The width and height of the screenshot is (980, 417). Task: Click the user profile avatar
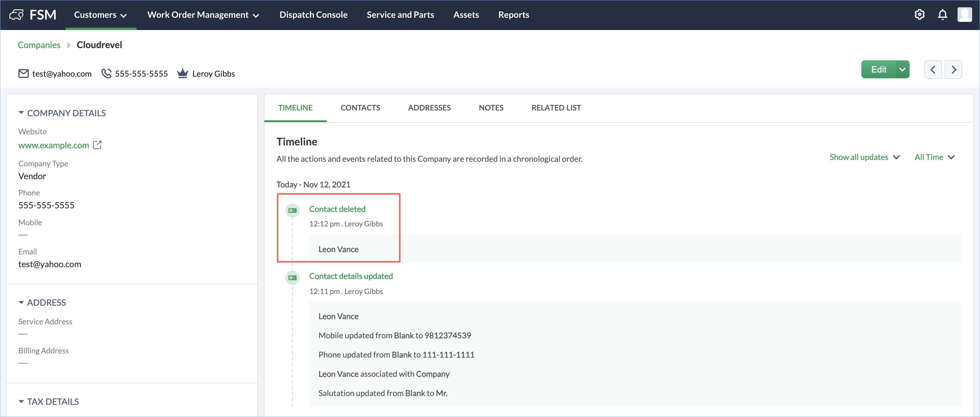point(964,15)
